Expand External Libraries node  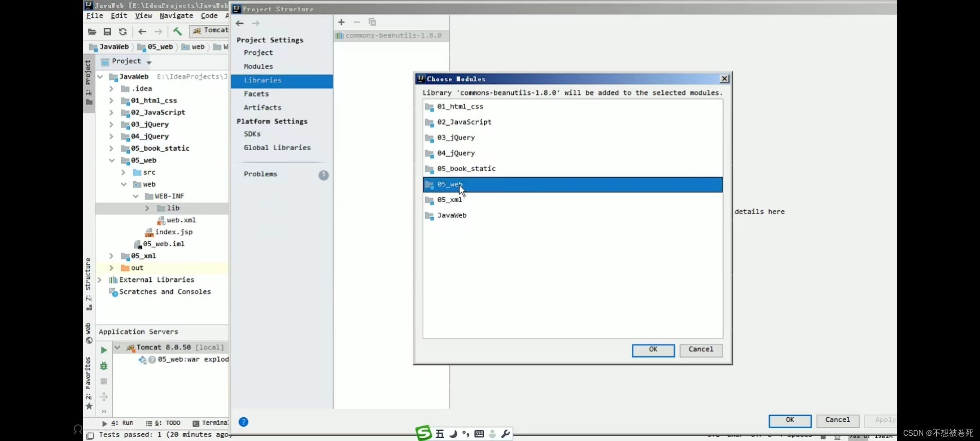coord(100,280)
